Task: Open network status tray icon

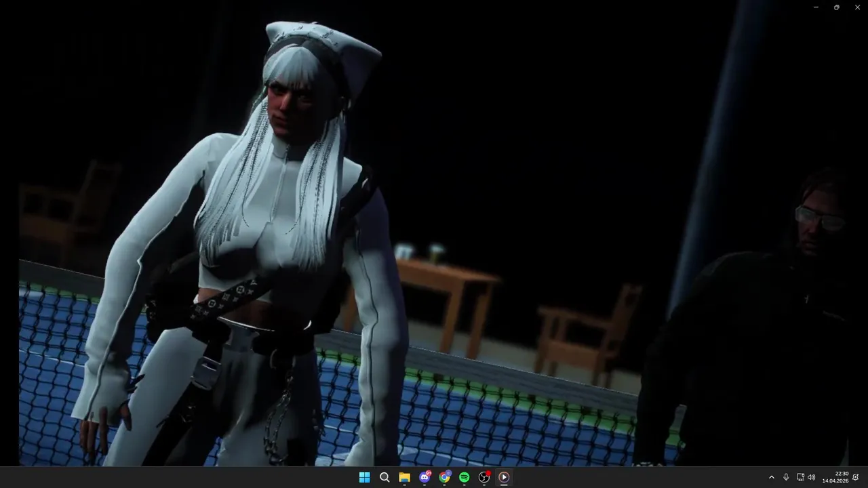Action: point(800,477)
